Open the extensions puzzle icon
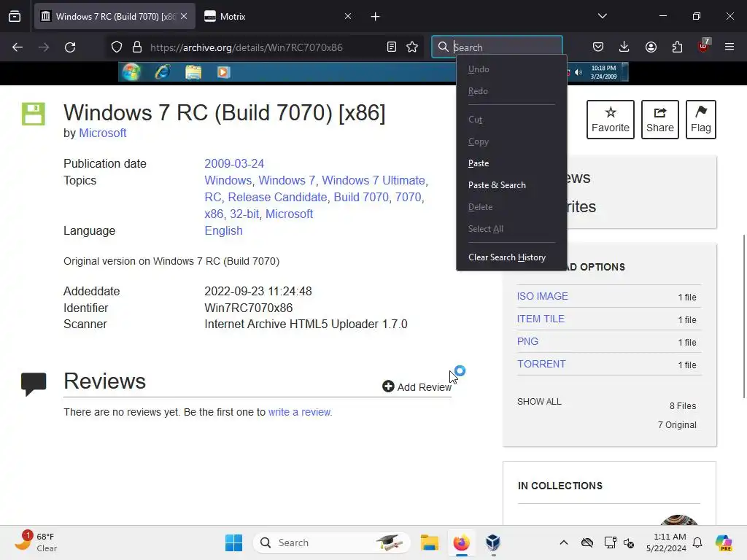The height and width of the screenshot is (560, 747). coord(677,47)
